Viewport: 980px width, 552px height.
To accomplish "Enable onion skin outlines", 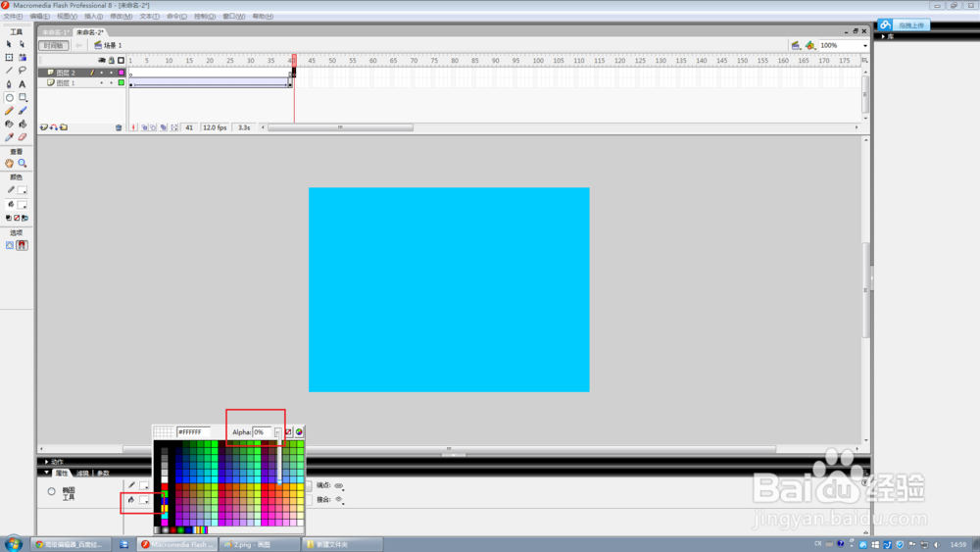I will click(x=153, y=127).
